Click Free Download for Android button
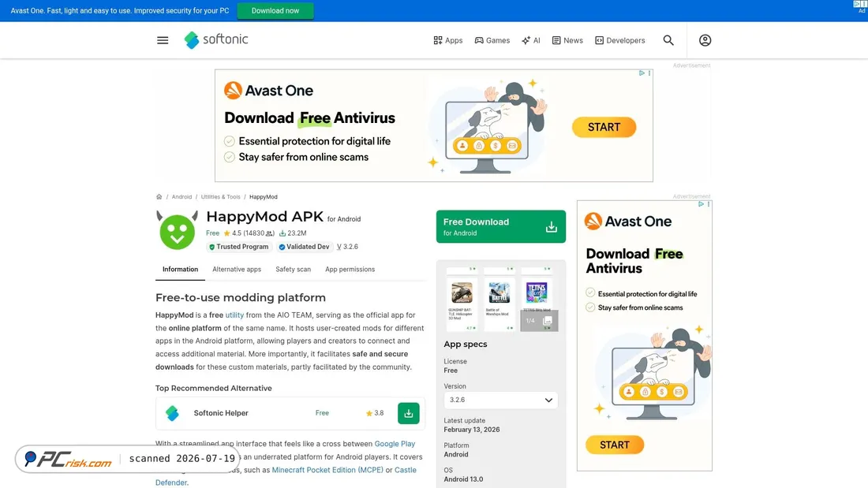Image resolution: width=868 pixels, height=488 pixels. coord(501,226)
